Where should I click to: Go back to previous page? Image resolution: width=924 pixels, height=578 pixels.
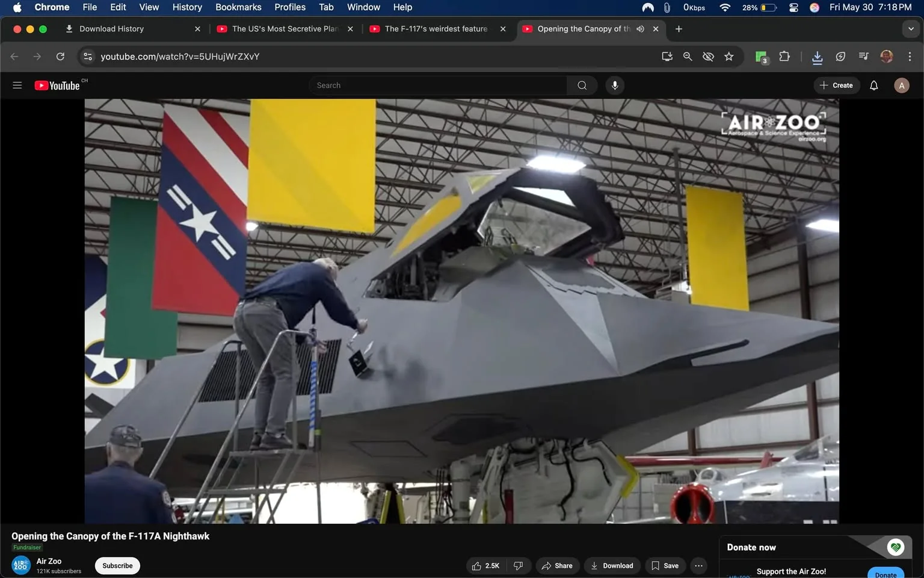click(14, 57)
